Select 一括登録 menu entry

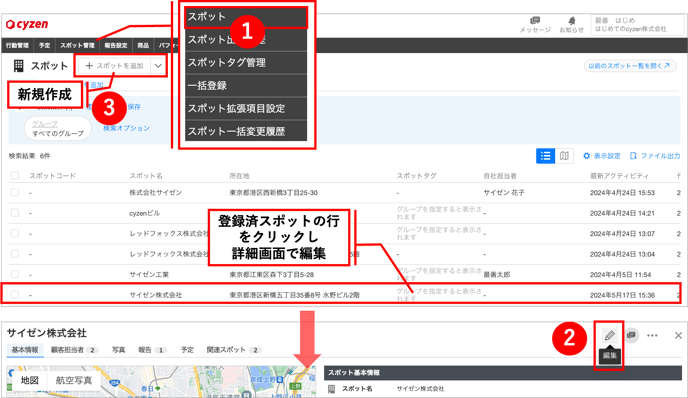coord(246,86)
